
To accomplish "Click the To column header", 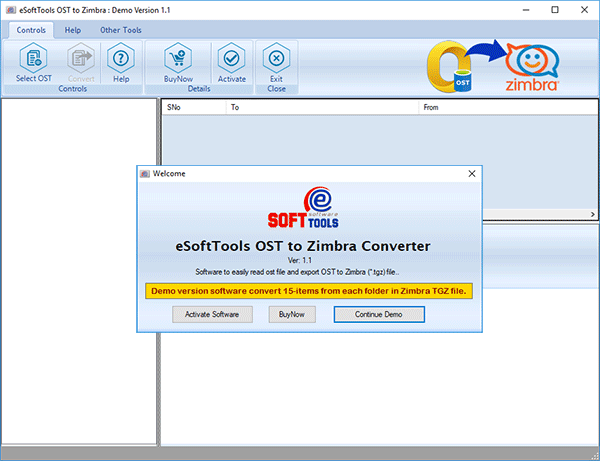I will pyautogui.click(x=323, y=108).
